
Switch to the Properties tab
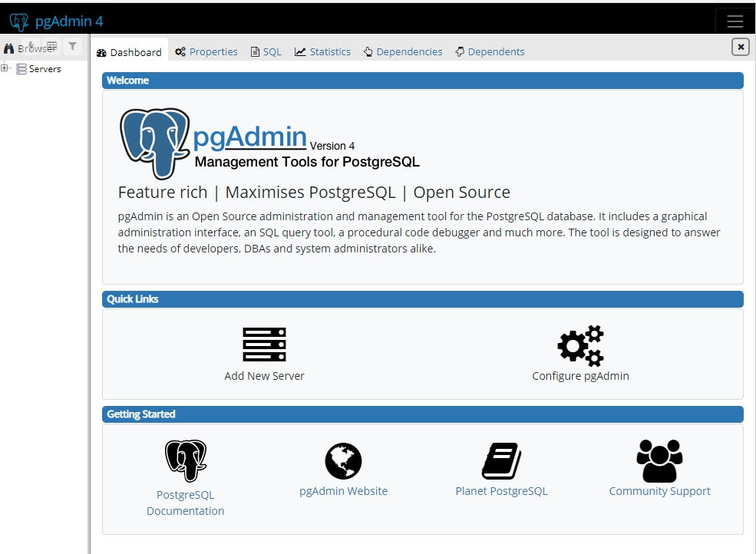click(x=206, y=52)
